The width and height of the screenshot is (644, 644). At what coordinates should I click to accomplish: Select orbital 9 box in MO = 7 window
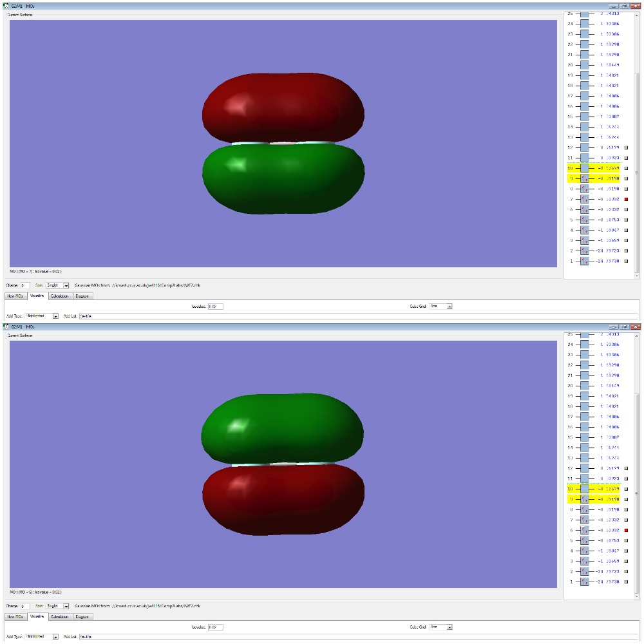coord(584,178)
